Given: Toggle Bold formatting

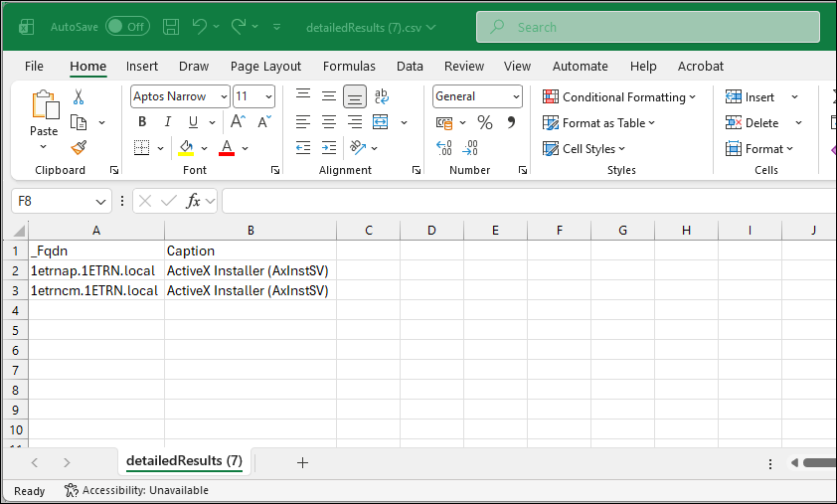Looking at the screenshot, I should tap(142, 122).
